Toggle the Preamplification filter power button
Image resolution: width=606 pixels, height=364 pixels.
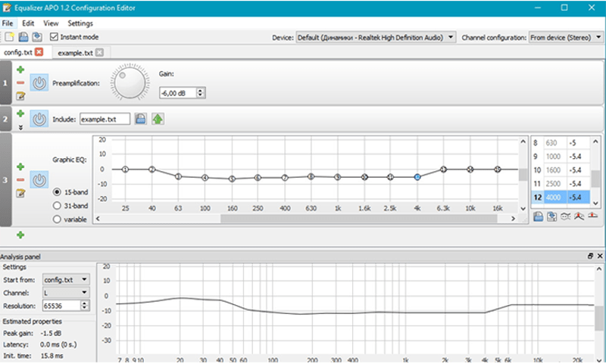(x=40, y=82)
